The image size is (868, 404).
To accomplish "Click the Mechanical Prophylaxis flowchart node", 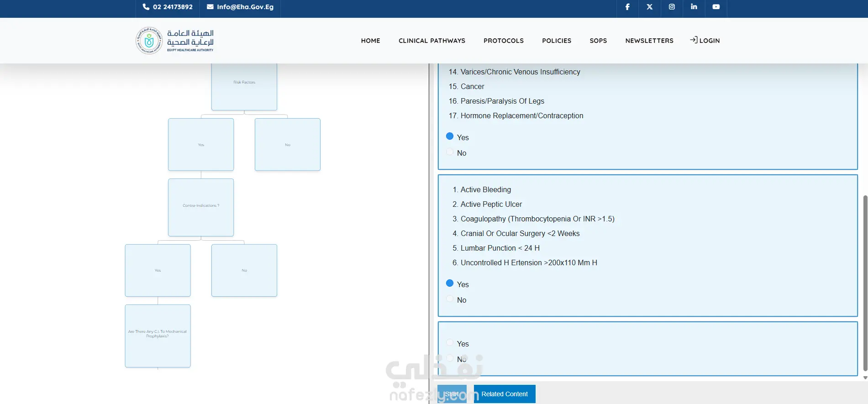I will pos(158,336).
